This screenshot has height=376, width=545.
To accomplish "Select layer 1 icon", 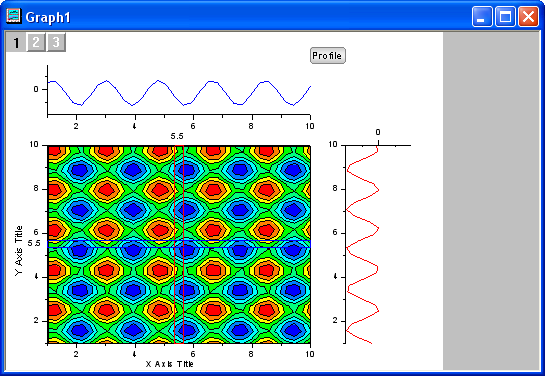I will (16, 42).
